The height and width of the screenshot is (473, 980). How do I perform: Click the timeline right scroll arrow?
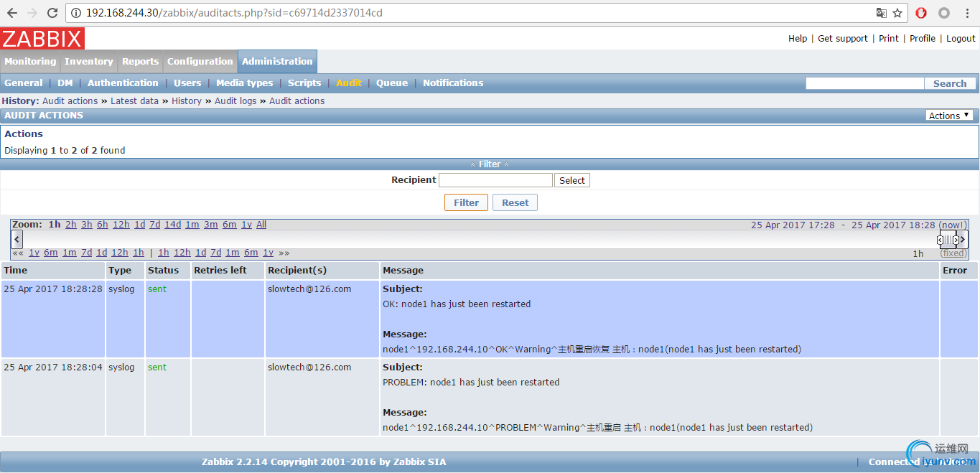[963, 239]
